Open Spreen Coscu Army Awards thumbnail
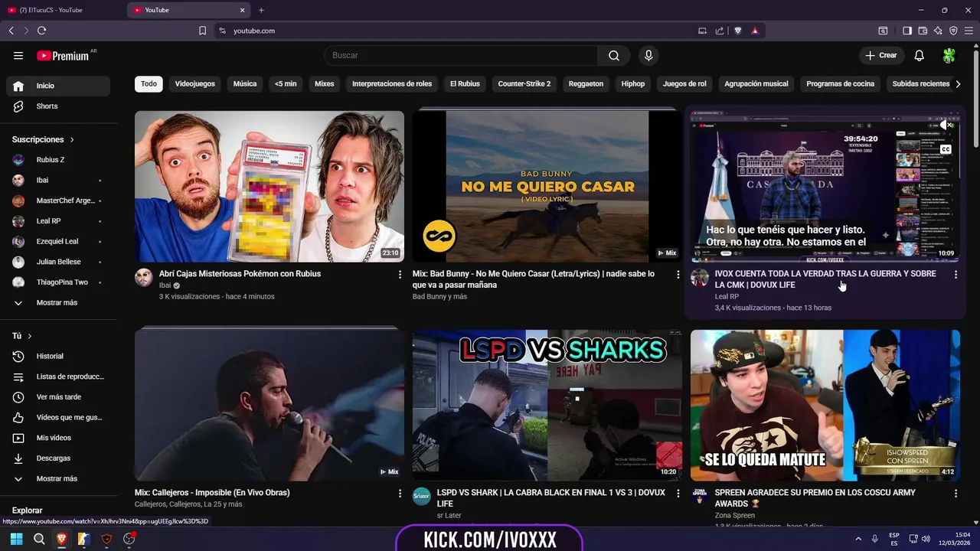Image resolution: width=980 pixels, height=551 pixels. pyautogui.click(x=825, y=405)
